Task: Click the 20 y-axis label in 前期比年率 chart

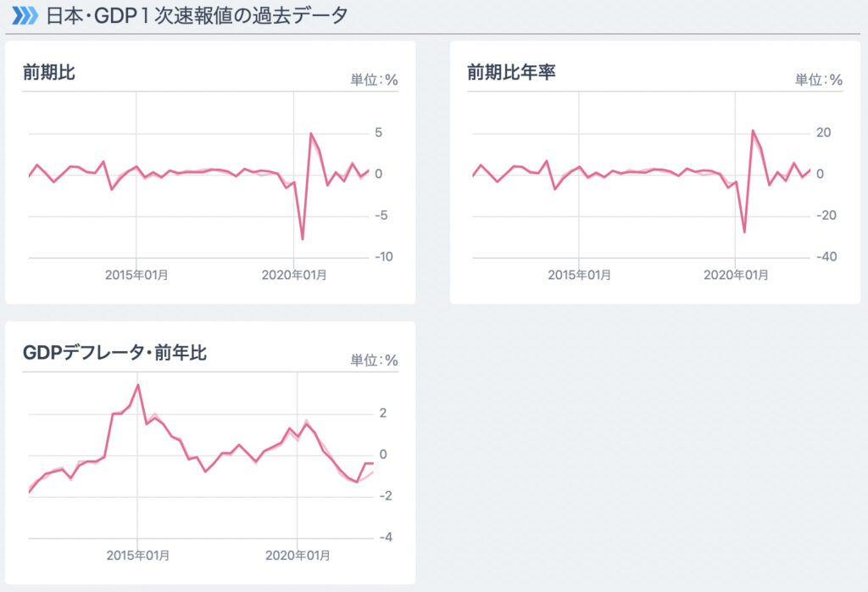Action: pos(823,133)
